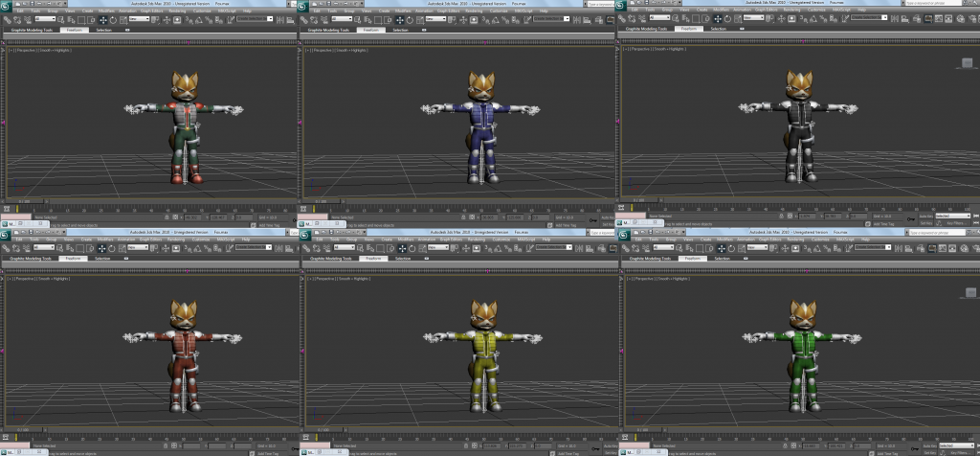Open selection filter 'All' dropdown, green-red suit window
This screenshot has width=980, height=456.
pyautogui.click(x=45, y=19)
